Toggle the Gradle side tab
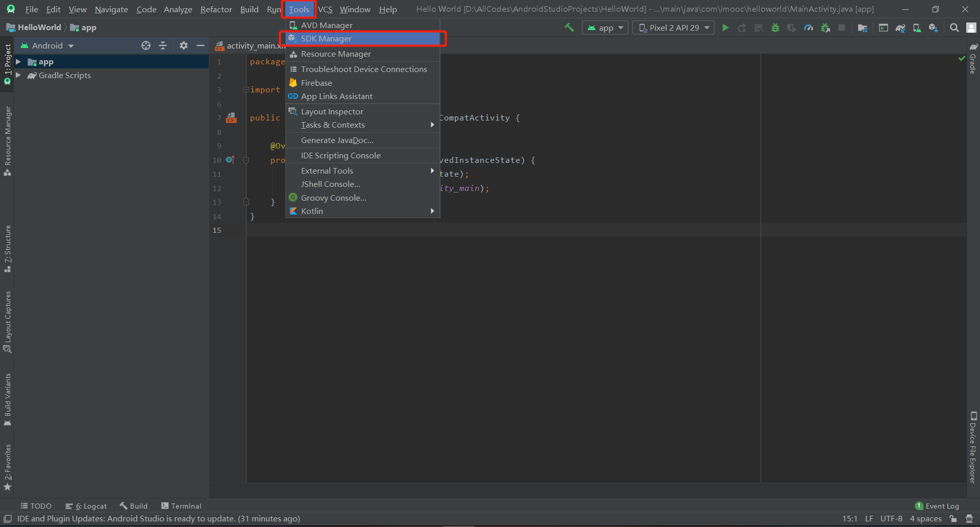Screen dimensions: 980x527 [x=973, y=58]
